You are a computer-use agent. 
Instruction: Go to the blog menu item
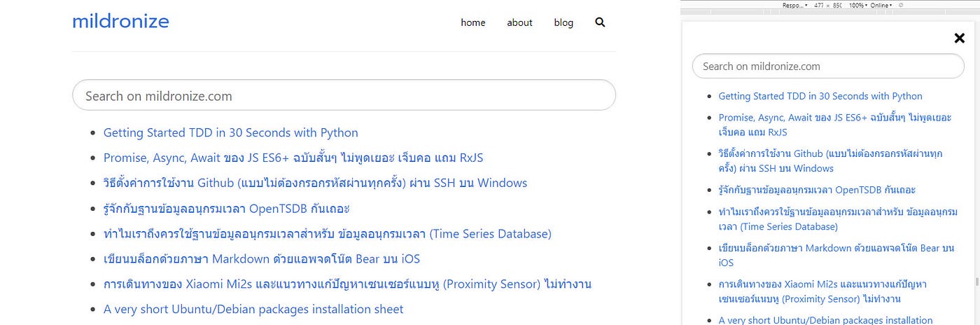point(563,22)
